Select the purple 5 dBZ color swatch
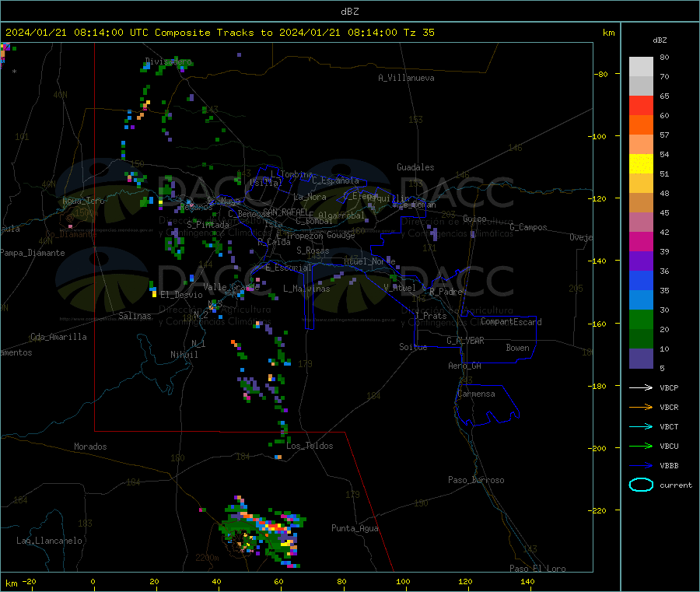 (641, 359)
